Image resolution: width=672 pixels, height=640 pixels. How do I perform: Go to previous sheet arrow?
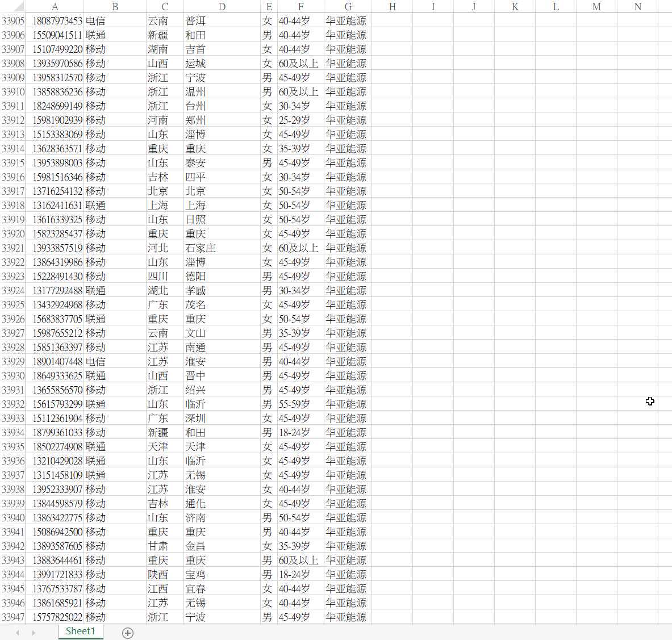(x=18, y=633)
